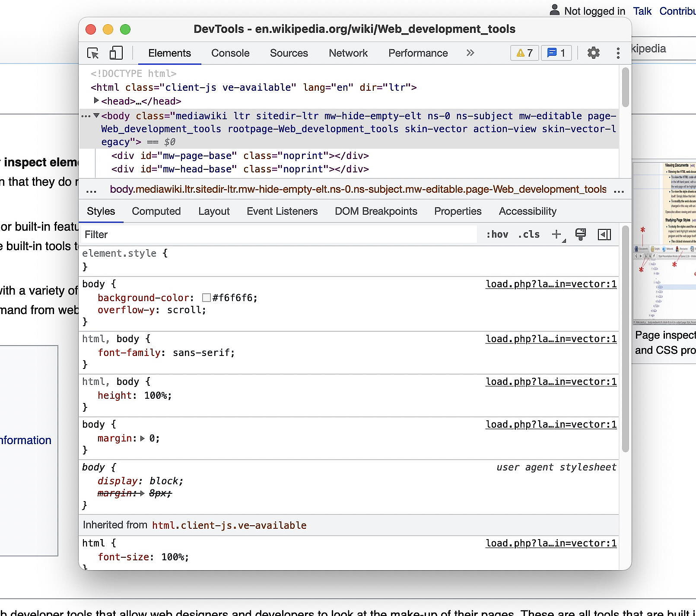Toggle the device toolbar emulation icon

[x=115, y=53]
